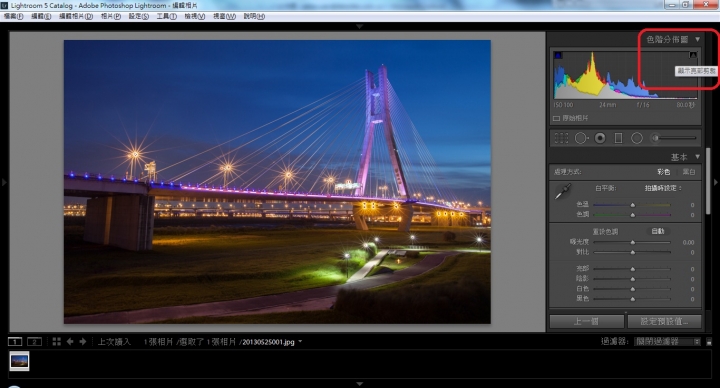
Task: Switch to Grid view icon in filmstrip bar
Action: coord(56,342)
